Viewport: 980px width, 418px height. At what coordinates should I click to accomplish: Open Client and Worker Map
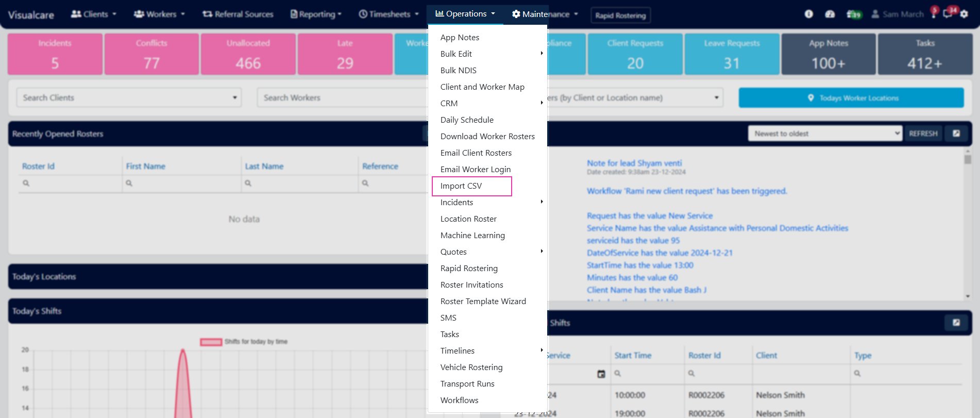482,87
